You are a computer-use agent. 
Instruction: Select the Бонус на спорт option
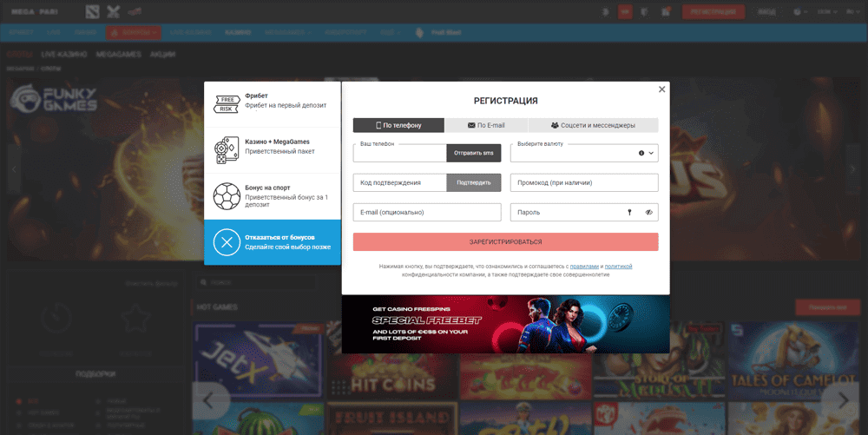273,196
